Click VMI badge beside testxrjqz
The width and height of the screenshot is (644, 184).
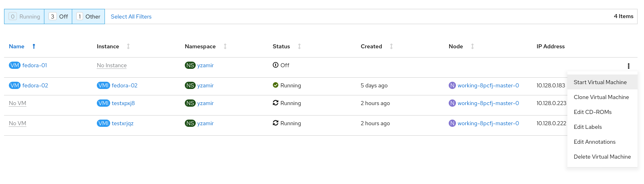pyautogui.click(x=103, y=123)
